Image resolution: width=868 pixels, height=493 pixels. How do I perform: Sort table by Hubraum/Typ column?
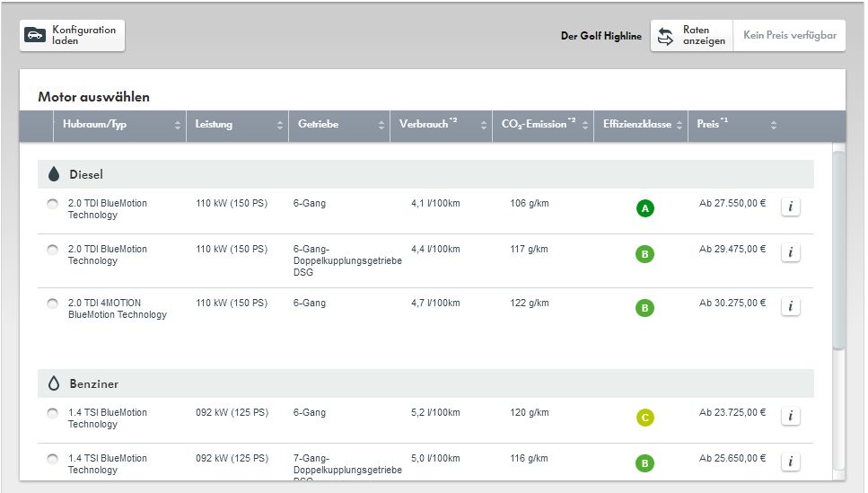177,126
